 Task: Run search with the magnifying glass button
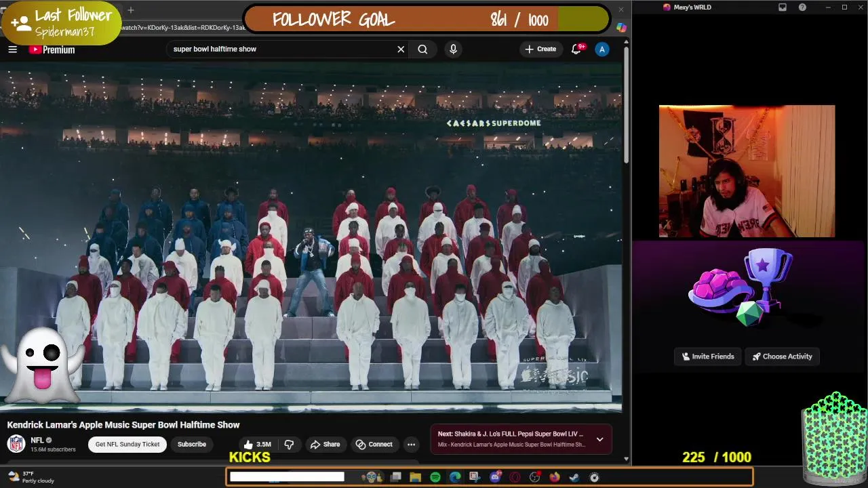pyautogui.click(x=422, y=49)
